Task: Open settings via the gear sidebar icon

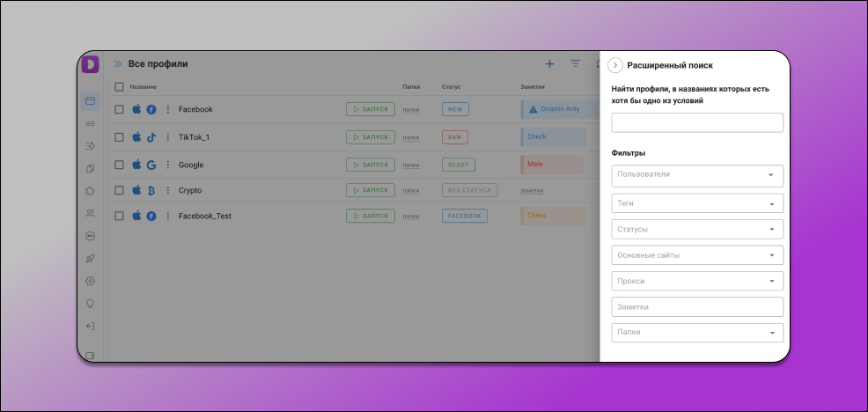Action: pyautogui.click(x=90, y=281)
